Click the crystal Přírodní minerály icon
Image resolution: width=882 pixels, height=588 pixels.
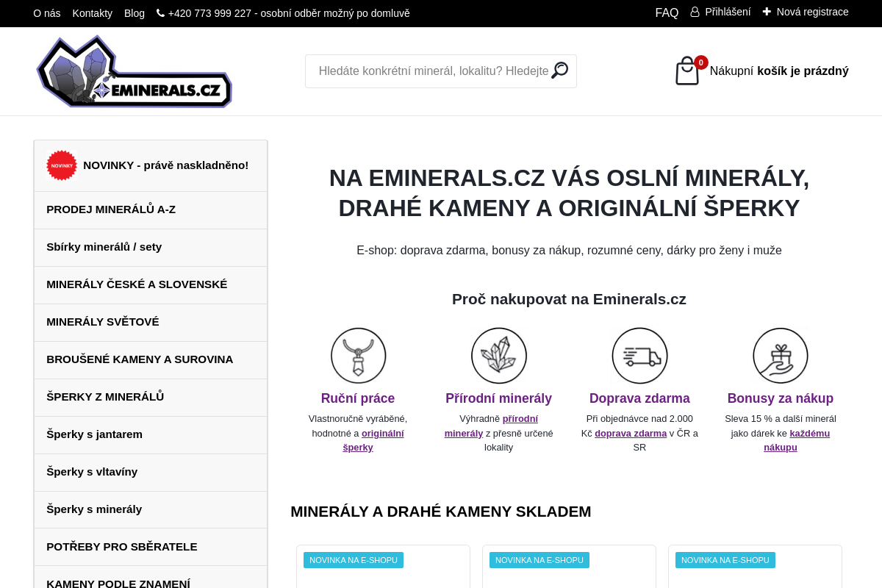pos(499,356)
